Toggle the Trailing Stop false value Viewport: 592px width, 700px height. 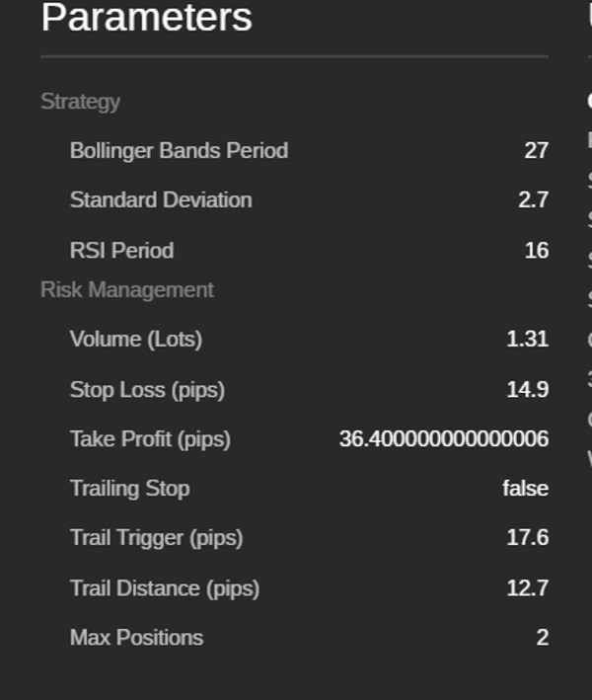pyautogui.click(x=525, y=489)
